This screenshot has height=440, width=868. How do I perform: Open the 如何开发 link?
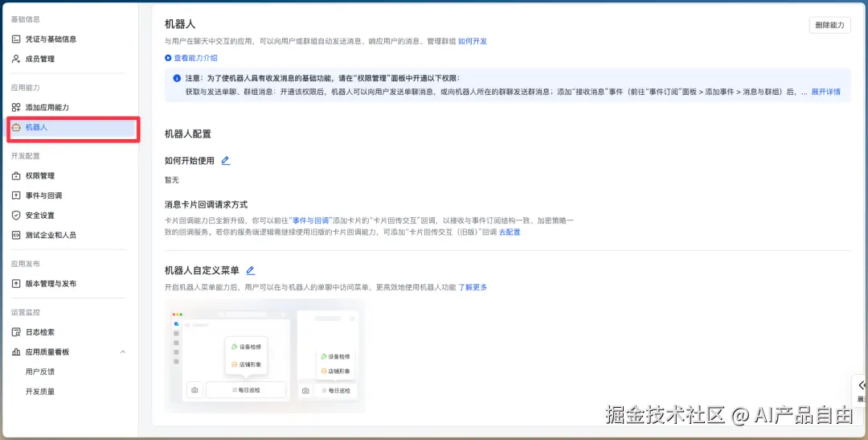(473, 41)
